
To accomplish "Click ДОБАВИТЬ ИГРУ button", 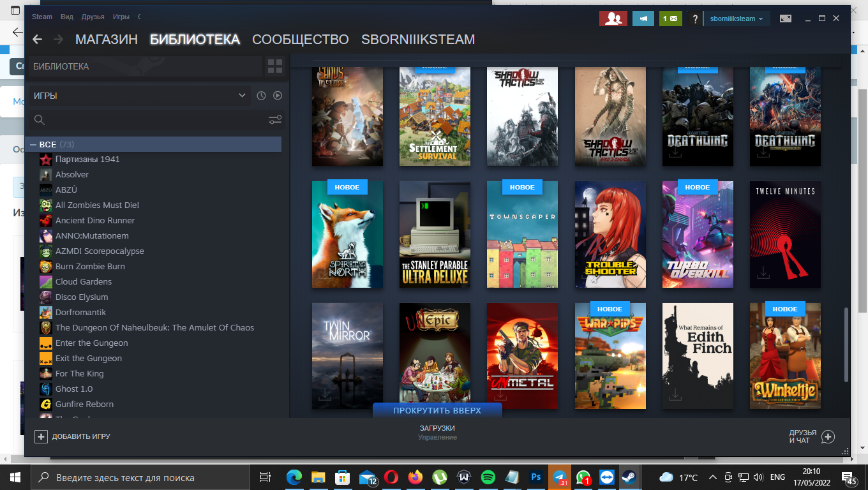I will tap(73, 436).
